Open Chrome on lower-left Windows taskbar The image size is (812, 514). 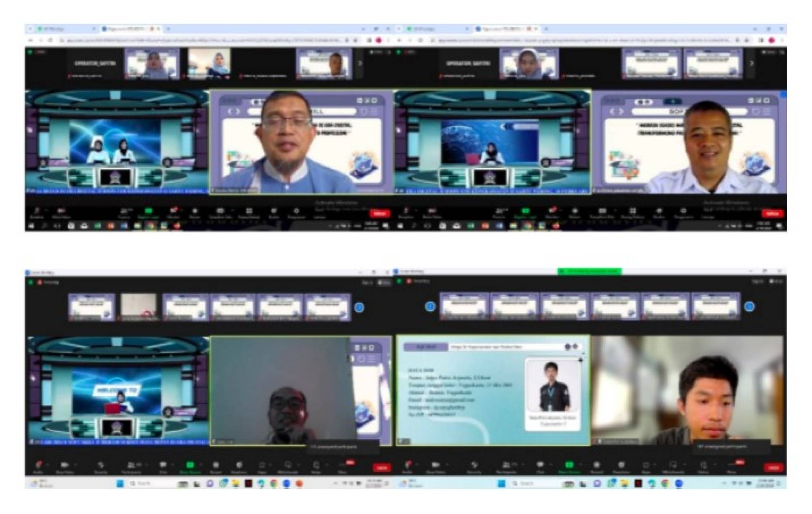coord(274,484)
